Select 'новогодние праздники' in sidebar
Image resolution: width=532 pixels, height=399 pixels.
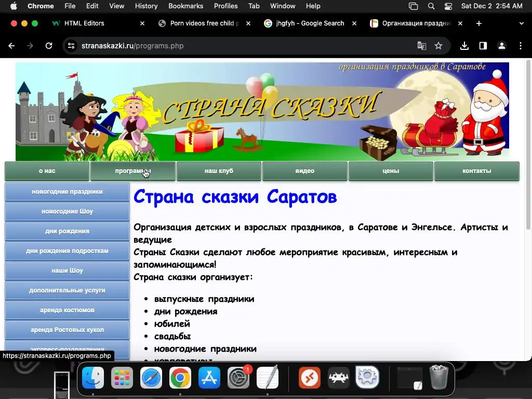67,192
